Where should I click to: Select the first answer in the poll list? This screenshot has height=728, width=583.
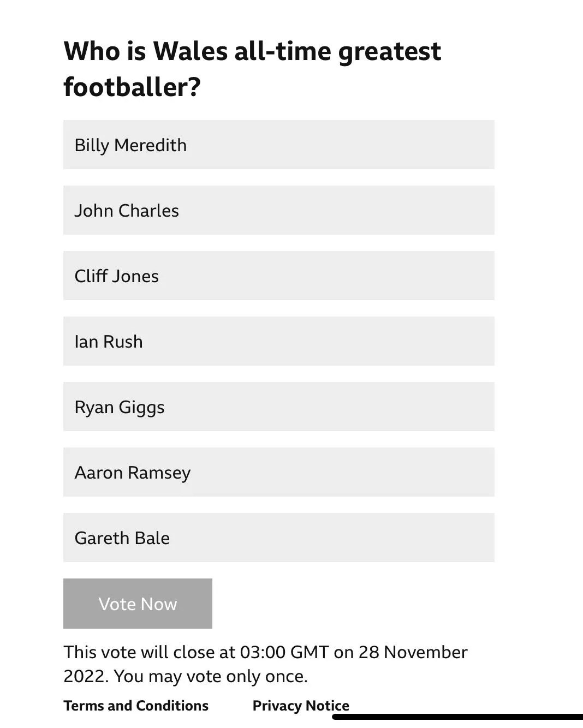pyautogui.click(x=278, y=145)
